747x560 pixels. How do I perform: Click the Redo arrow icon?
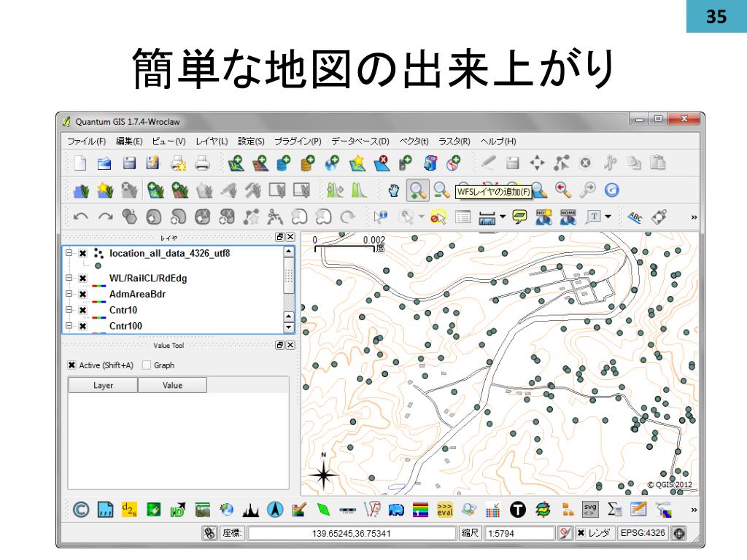[x=105, y=217]
